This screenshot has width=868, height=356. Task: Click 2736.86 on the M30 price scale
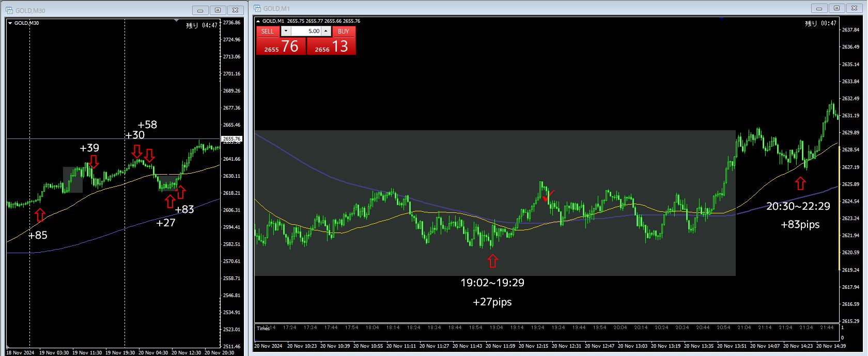coord(232,23)
